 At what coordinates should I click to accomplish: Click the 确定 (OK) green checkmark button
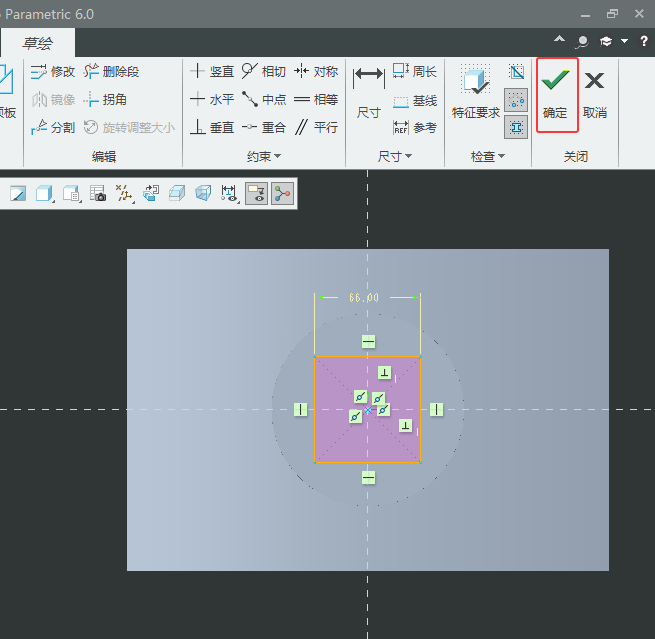point(555,89)
